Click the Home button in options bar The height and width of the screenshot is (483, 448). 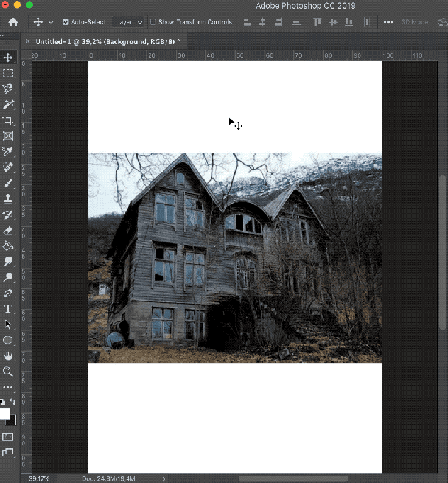[13, 22]
